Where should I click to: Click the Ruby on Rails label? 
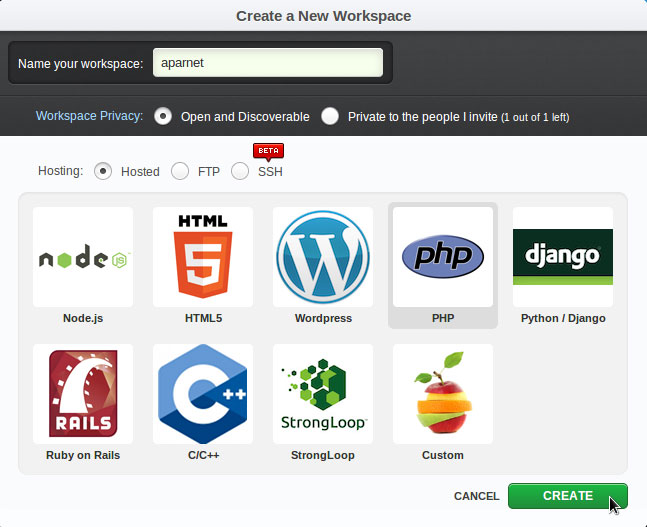point(83,455)
